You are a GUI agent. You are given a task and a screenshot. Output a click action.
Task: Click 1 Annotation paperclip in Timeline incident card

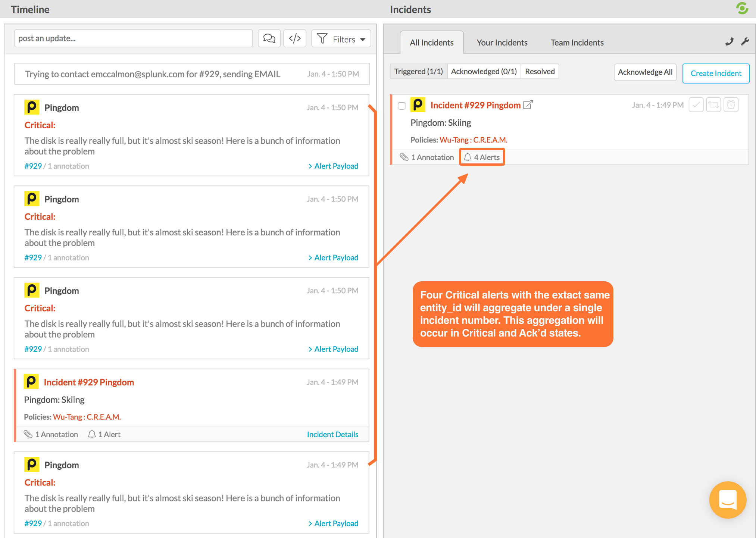click(x=51, y=434)
